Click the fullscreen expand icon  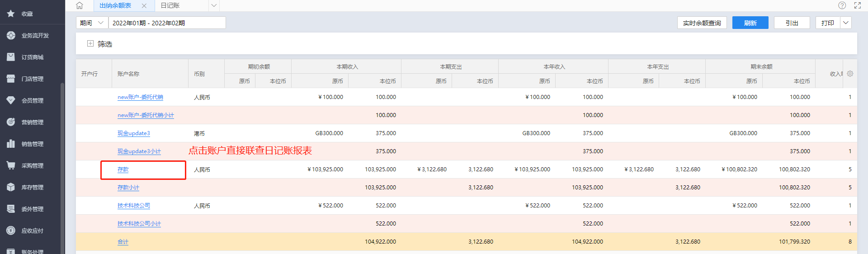pos(857,5)
